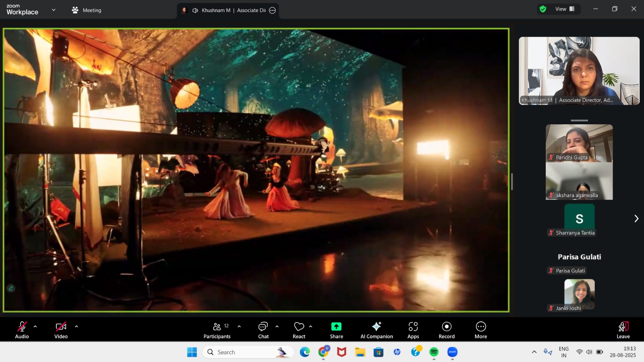Leave the meeting
The image size is (644, 362).
point(623,330)
